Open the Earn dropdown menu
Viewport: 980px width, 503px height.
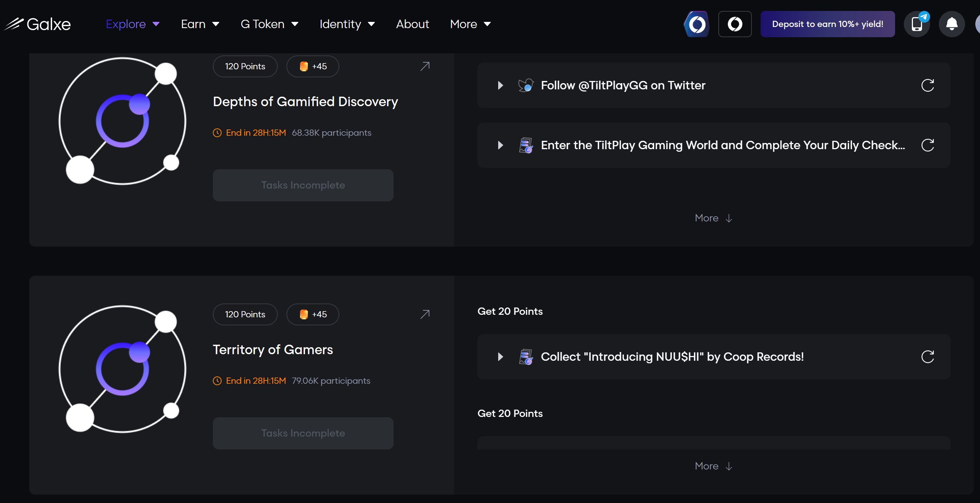tap(200, 24)
